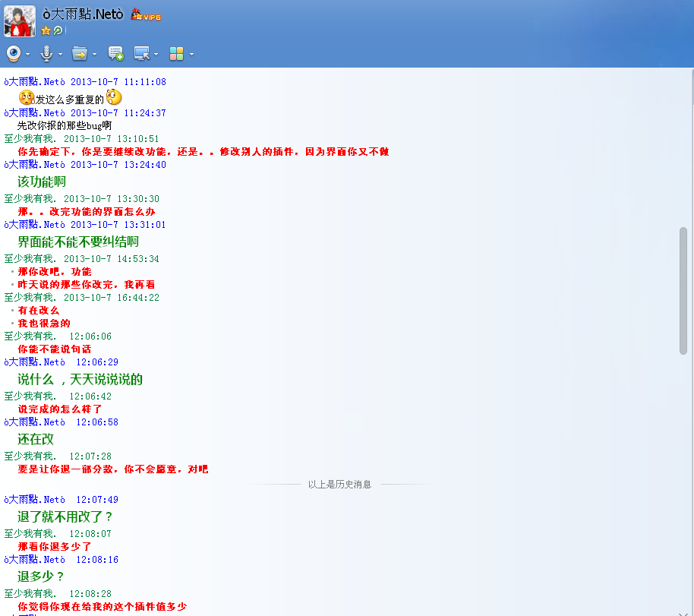The height and width of the screenshot is (616, 694).
Task: Select message 先改你报的那些bug啊
Action: (65, 126)
